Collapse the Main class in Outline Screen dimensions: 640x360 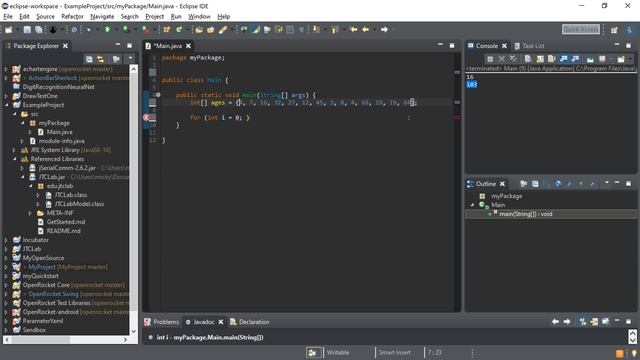click(x=472, y=205)
